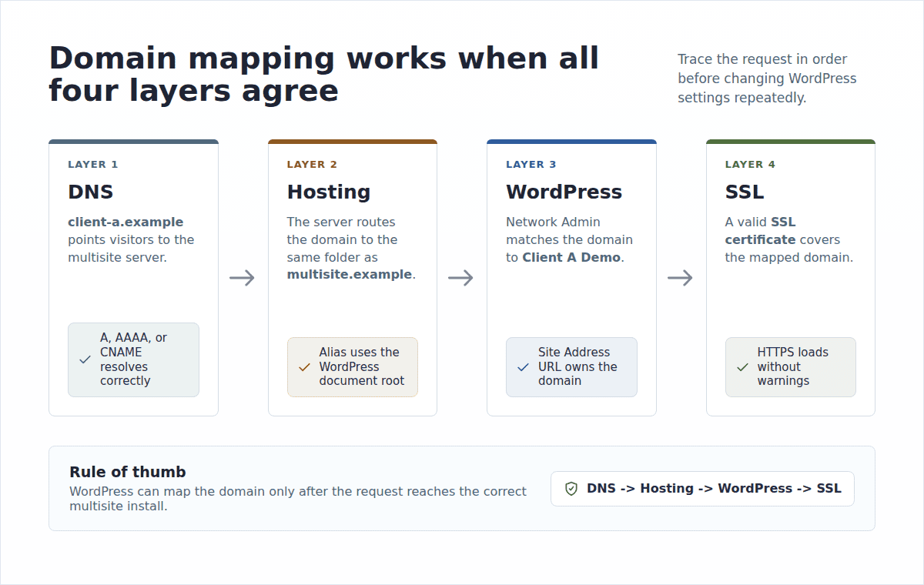Click the 'Site Address URL owns the domain' note
Screen dimensions: 924x585
coord(571,367)
